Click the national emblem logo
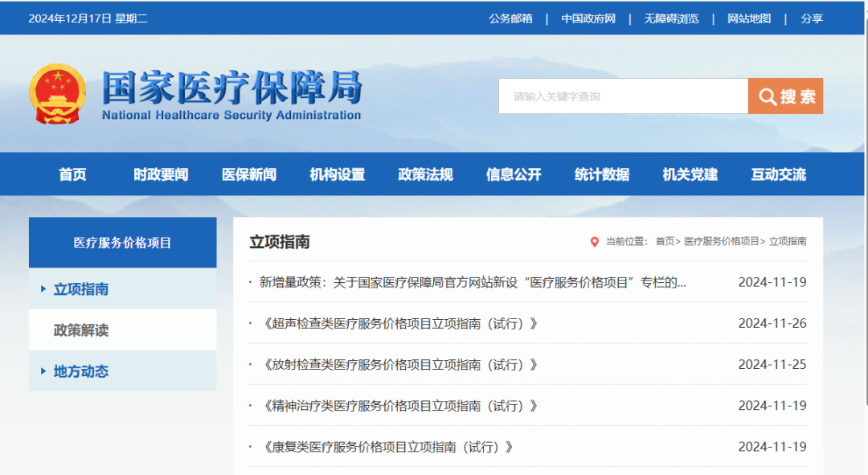The image size is (868, 475). point(58,93)
